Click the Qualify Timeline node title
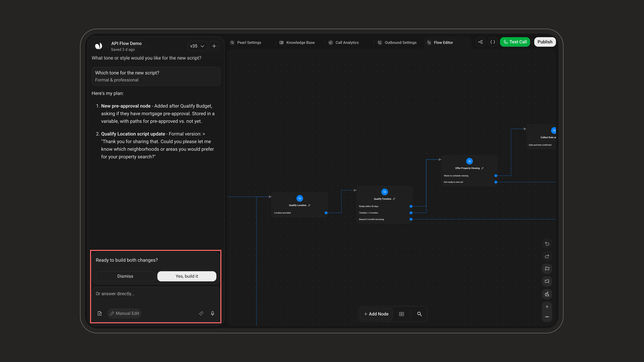Screen dimensions: 644x362 coord(383,199)
